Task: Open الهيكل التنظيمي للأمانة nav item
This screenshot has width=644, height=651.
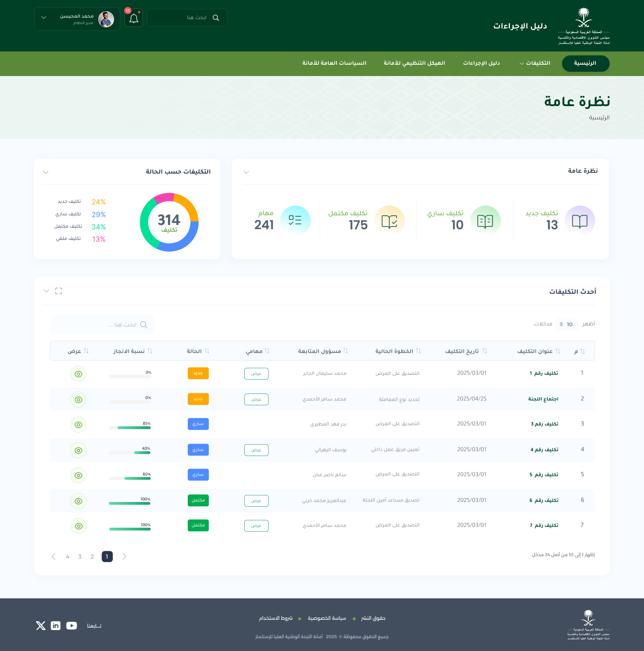Action: 414,63
